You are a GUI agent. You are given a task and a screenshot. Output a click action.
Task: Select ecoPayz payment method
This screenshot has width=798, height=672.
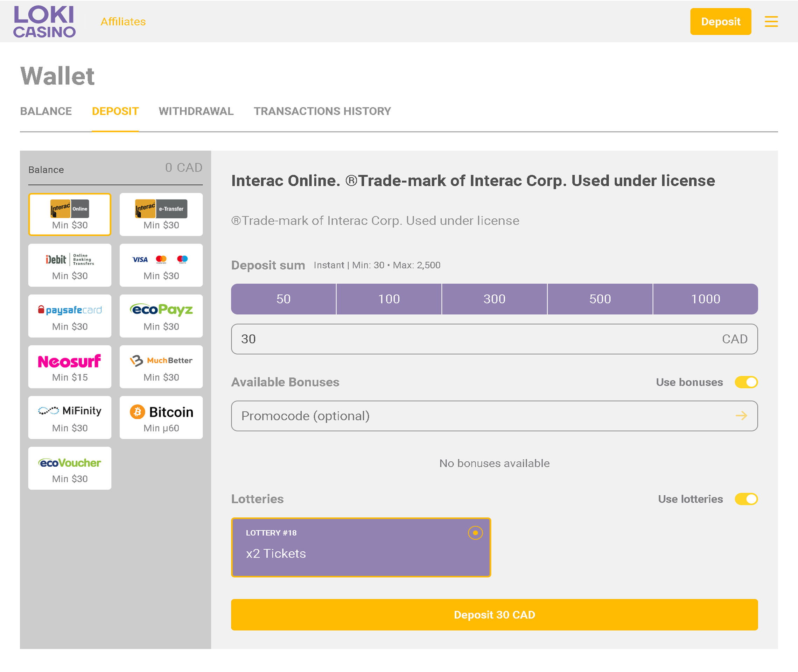tap(161, 316)
